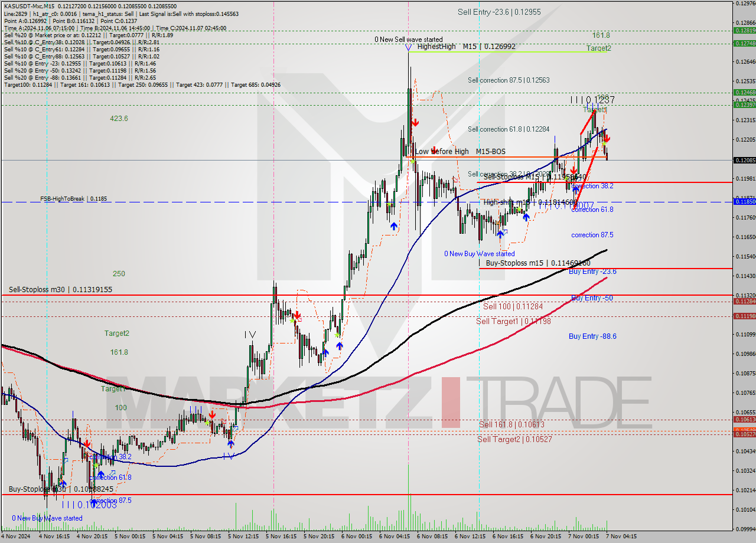
Task: Click '6 Nov 00:15' on time axis
Action: tap(357, 537)
